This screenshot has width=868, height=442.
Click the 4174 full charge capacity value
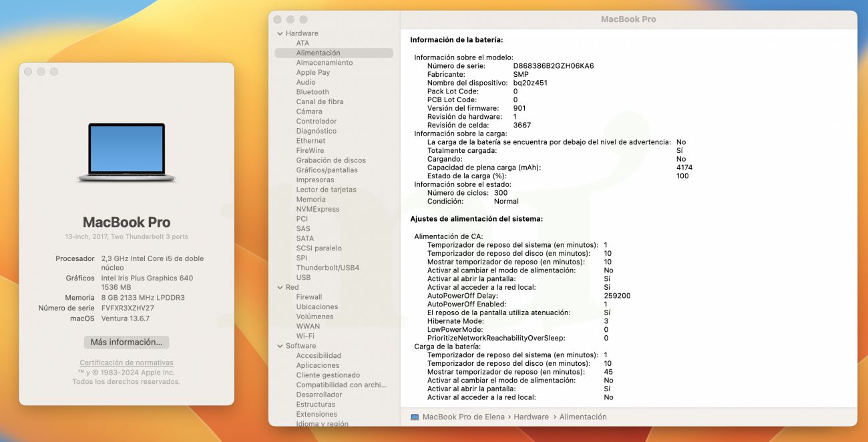click(x=684, y=168)
